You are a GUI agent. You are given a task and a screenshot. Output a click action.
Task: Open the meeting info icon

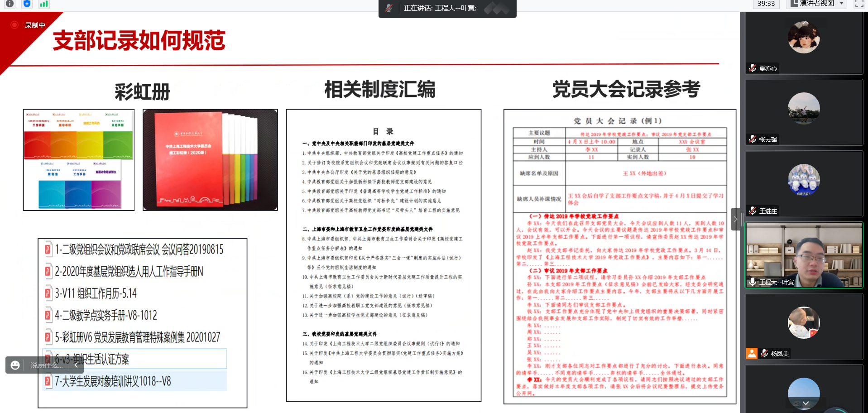10,4
